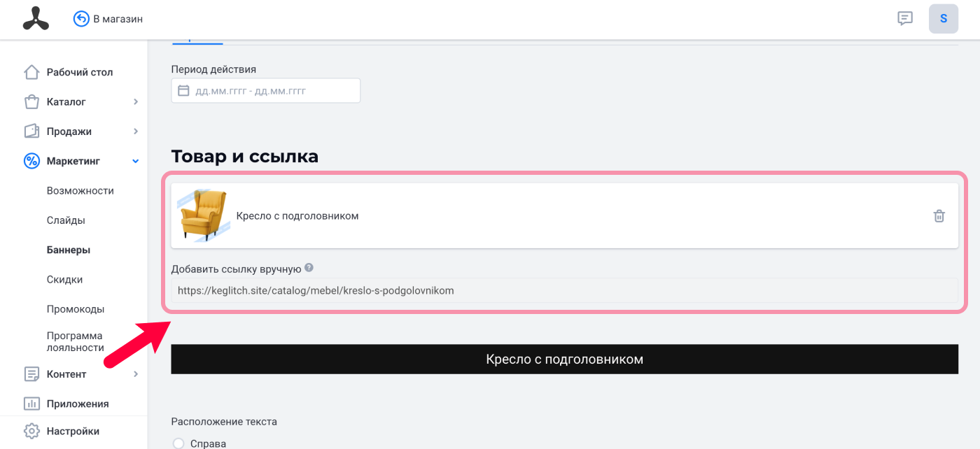This screenshot has height=449, width=980.
Task: Click the gear icon for Настройки
Action: 31,431
